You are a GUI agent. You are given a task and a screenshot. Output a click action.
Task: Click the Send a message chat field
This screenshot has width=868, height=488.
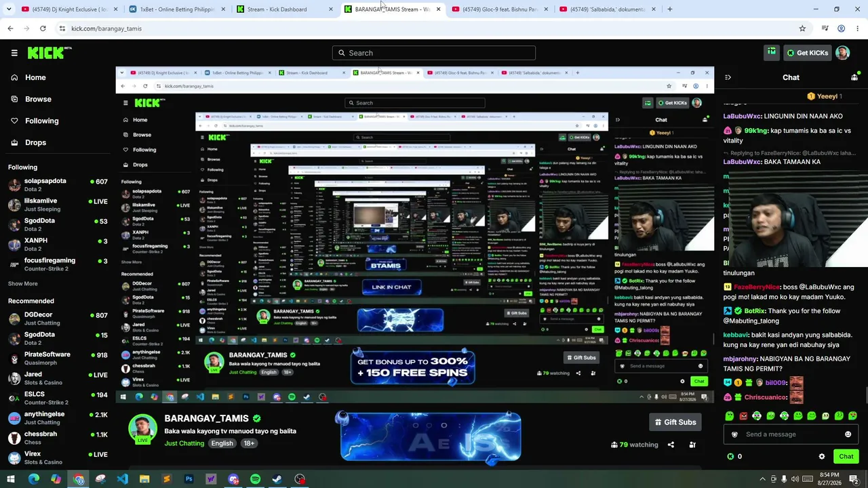791,434
